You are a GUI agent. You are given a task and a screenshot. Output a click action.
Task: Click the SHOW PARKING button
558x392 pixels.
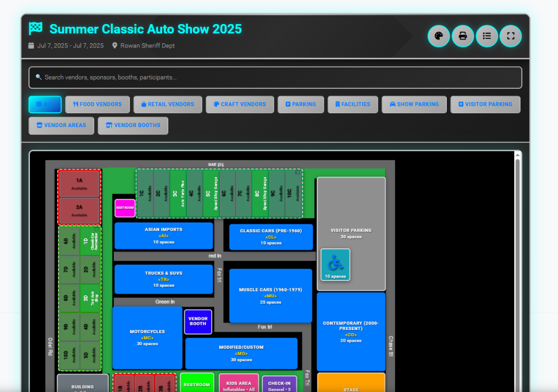(414, 104)
